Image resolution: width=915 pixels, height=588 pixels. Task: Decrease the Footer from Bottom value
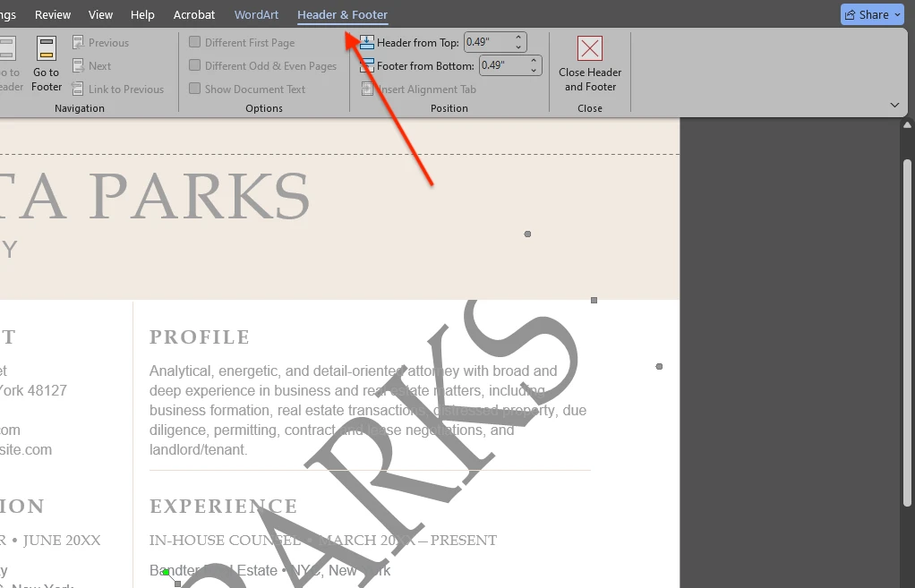(534, 70)
